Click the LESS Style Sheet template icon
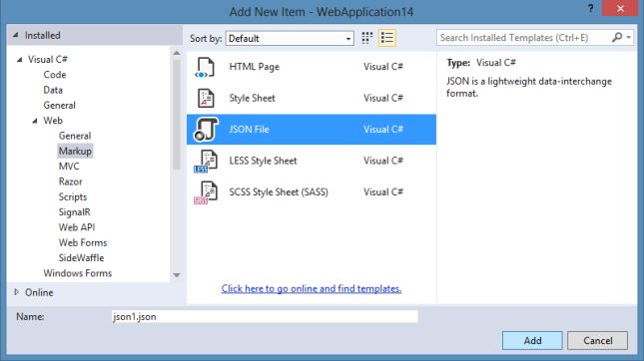 coord(206,161)
